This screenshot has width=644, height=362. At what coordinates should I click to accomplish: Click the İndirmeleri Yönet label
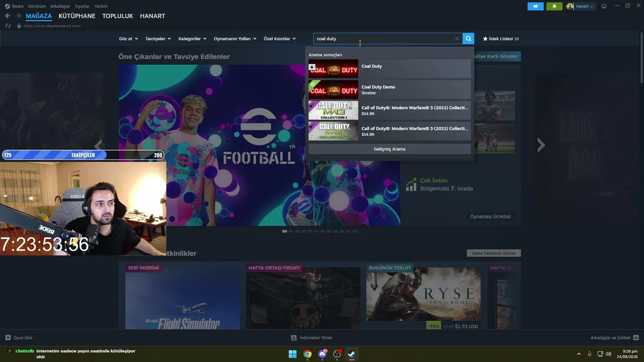pos(316,338)
